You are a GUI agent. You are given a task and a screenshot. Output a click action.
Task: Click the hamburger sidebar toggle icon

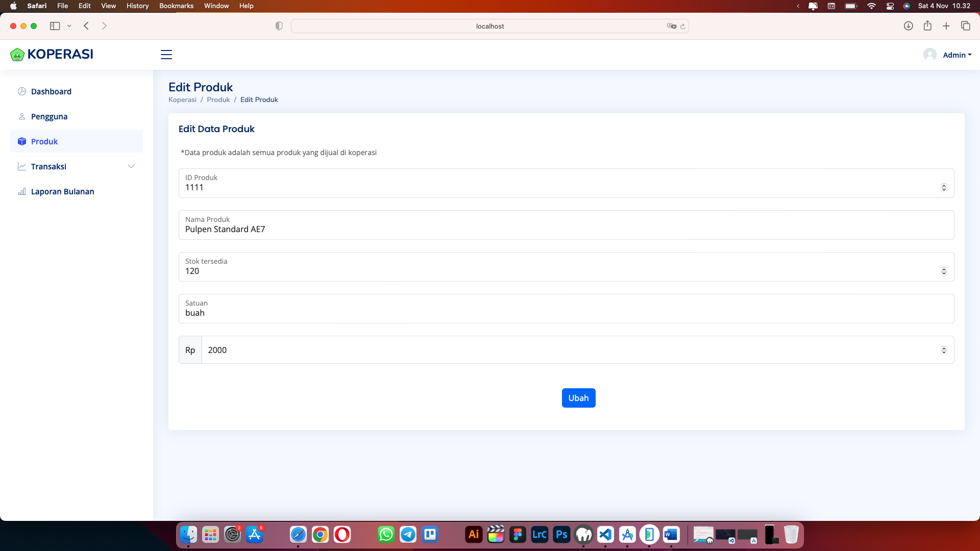pyautogui.click(x=166, y=55)
